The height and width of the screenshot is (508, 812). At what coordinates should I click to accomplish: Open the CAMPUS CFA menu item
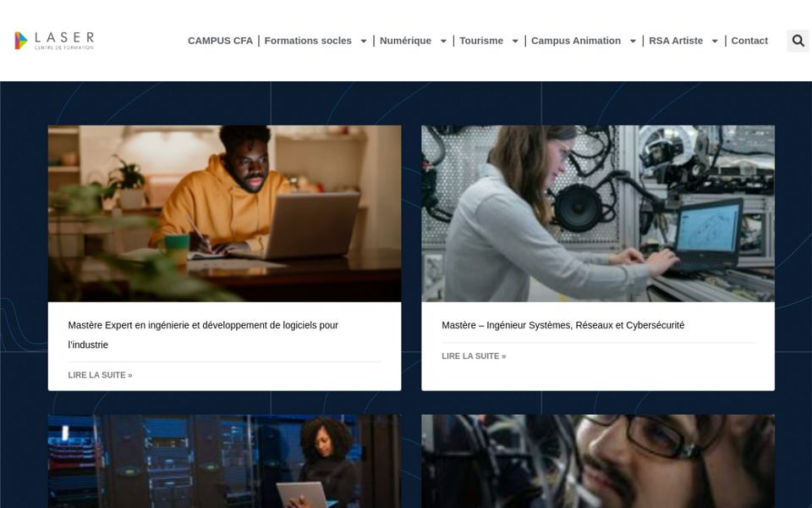220,41
